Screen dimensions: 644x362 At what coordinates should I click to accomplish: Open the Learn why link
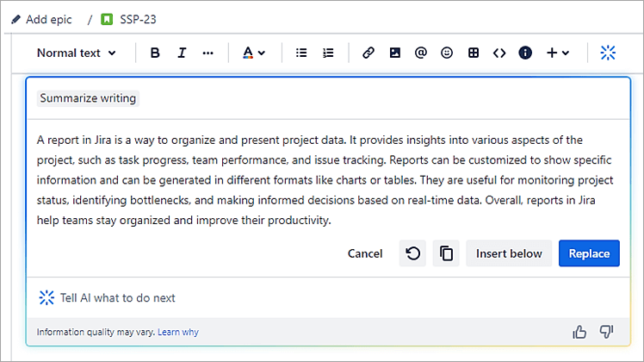pyautogui.click(x=178, y=332)
